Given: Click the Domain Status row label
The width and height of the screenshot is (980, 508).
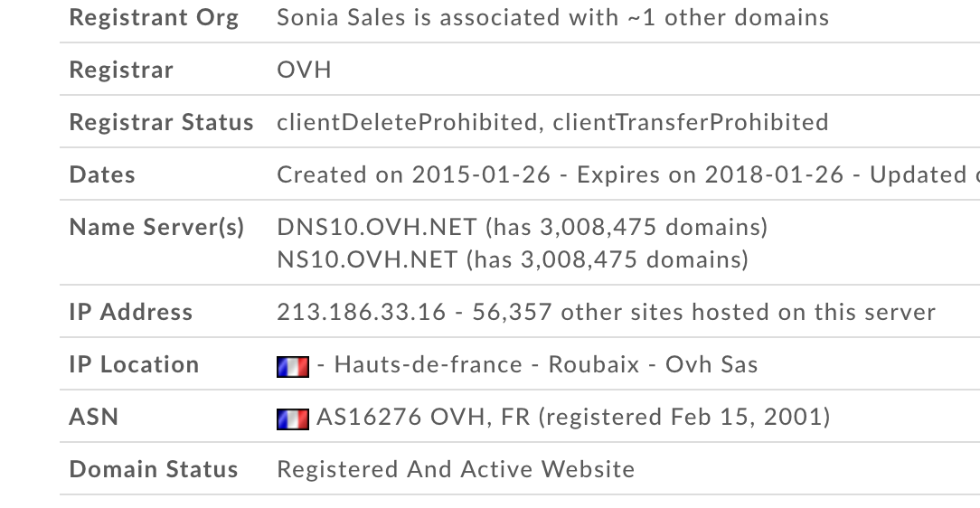Looking at the screenshot, I should pyautogui.click(x=153, y=469).
